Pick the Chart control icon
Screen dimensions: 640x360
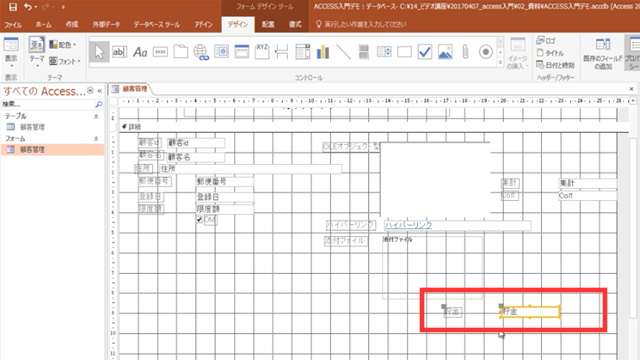point(323,52)
